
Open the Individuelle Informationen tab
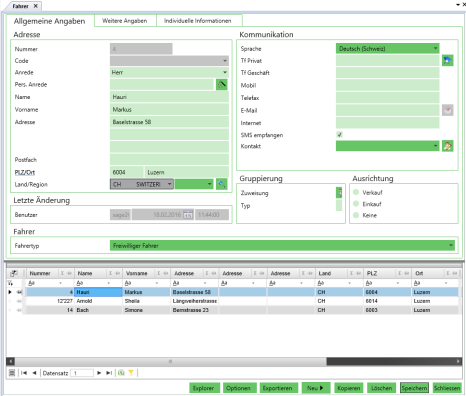coord(198,21)
